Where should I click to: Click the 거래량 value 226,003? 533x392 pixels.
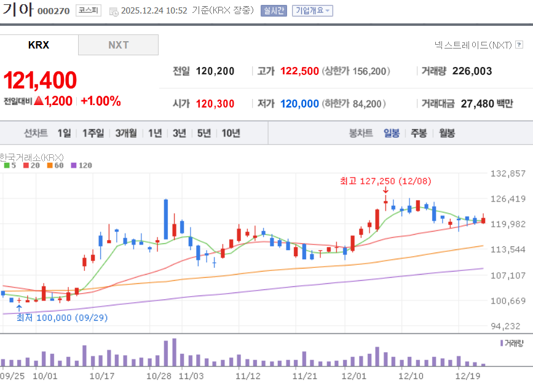[x=472, y=71]
